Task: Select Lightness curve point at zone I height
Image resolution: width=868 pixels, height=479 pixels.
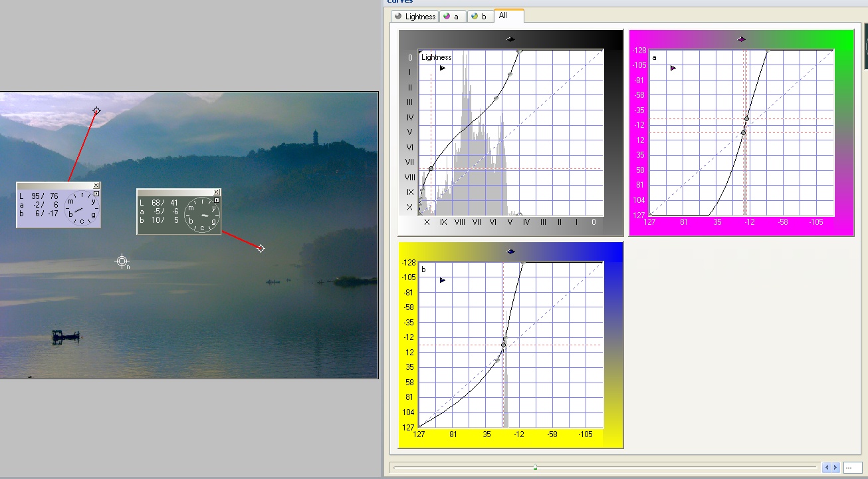Action: (x=510, y=75)
